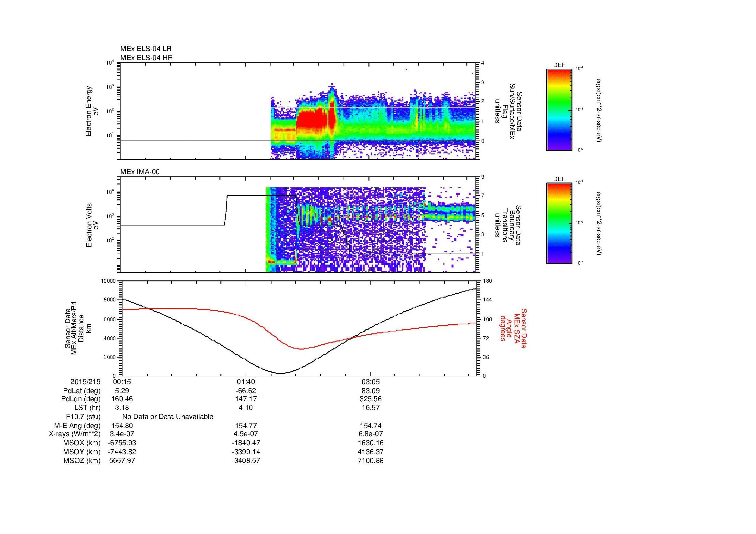756x534 pixels.
Task: Click the 'MEx IMA-00' panel title
Action: [140, 172]
